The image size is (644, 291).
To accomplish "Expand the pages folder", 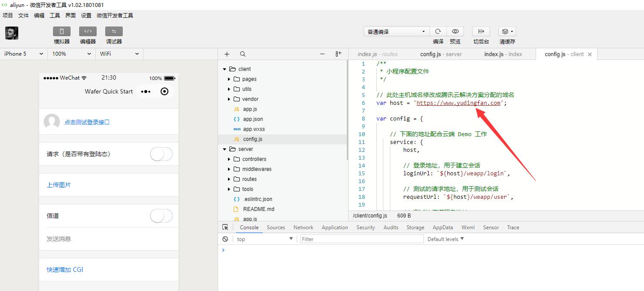I will click(x=229, y=79).
